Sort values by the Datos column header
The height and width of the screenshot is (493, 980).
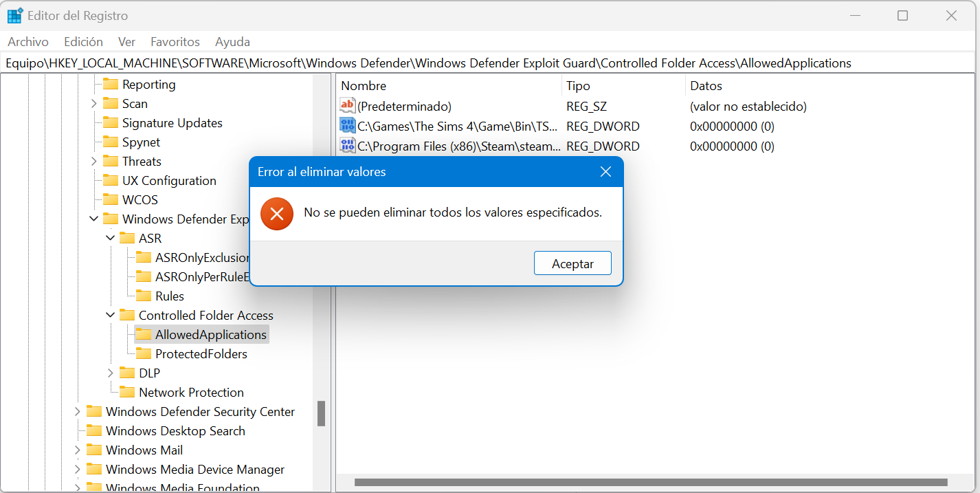click(x=830, y=86)
